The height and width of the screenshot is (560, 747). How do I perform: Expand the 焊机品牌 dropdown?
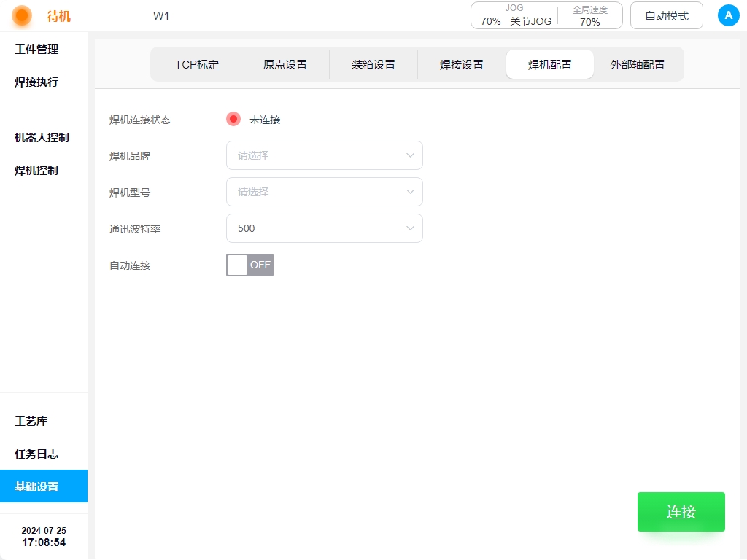pyautogui.click(x=324, y=155)
